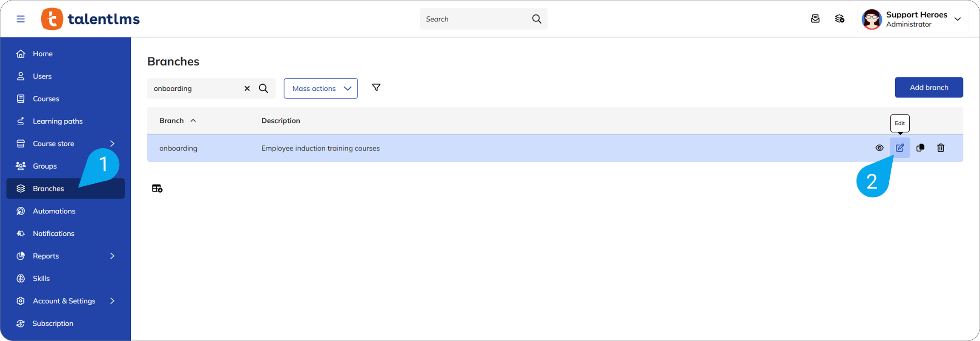Delete the onboarding branch with trash icon
This screenshot has width=980, height=341.
(x=940, y=148)
